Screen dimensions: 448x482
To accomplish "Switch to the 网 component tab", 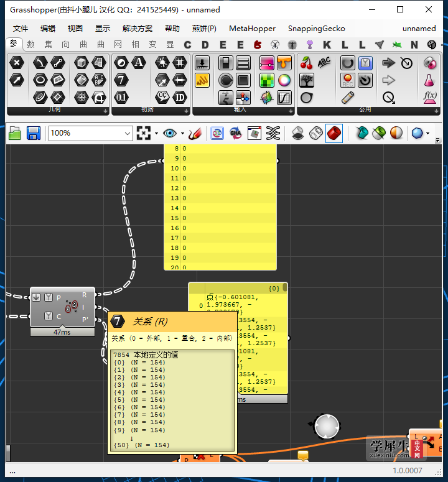I will 118,45.
